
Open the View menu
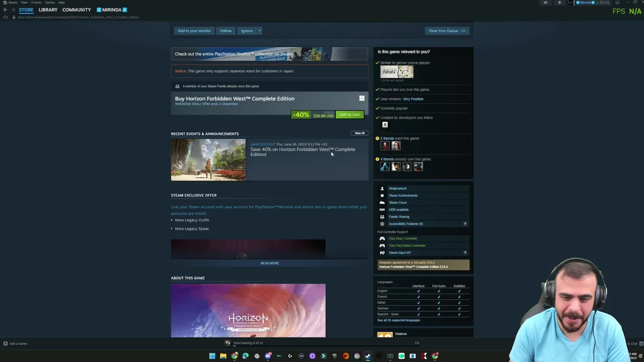(24, 3)
